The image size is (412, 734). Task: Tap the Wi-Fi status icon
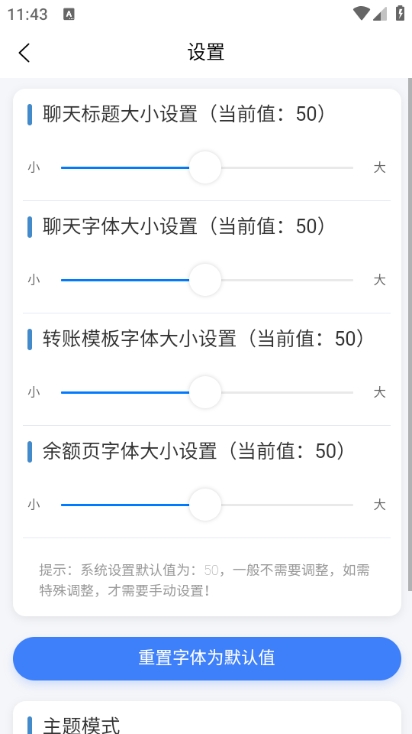pos(361,14)
